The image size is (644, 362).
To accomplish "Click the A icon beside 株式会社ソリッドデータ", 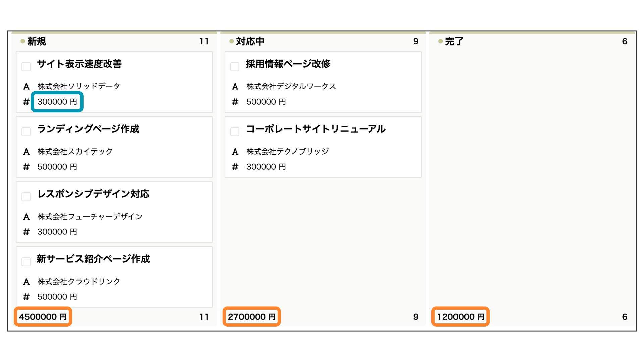I will click(26, 87).
